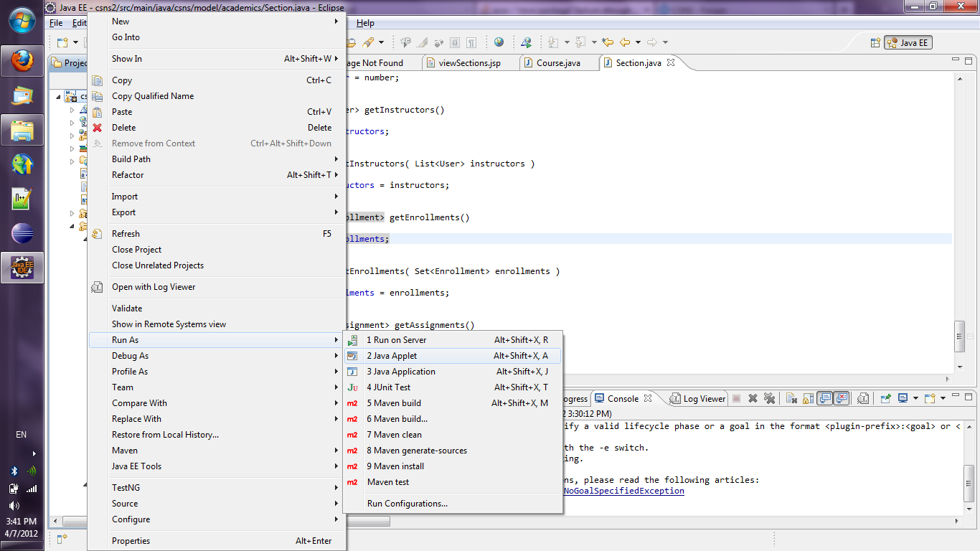This screenshot has height=551, width=980.
Task: Click the Clear Console icon
Action: (x=790, y=398)
